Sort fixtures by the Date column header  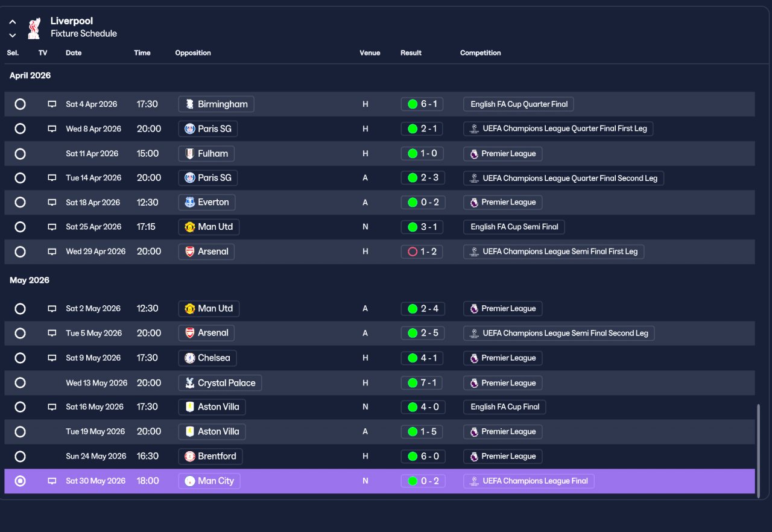[x=74, y=53]
